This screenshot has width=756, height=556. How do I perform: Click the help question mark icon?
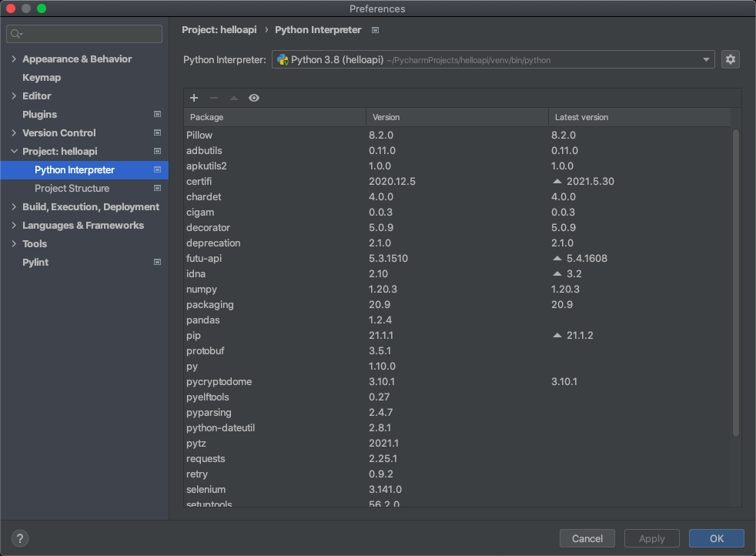point(21,538)
